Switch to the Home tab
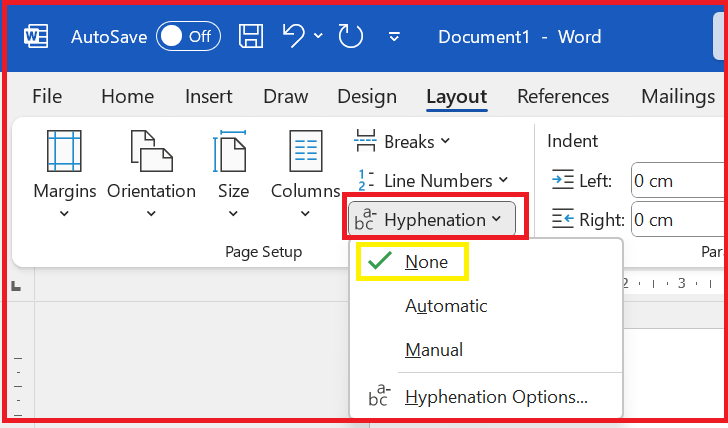 [x=128, y=97]
